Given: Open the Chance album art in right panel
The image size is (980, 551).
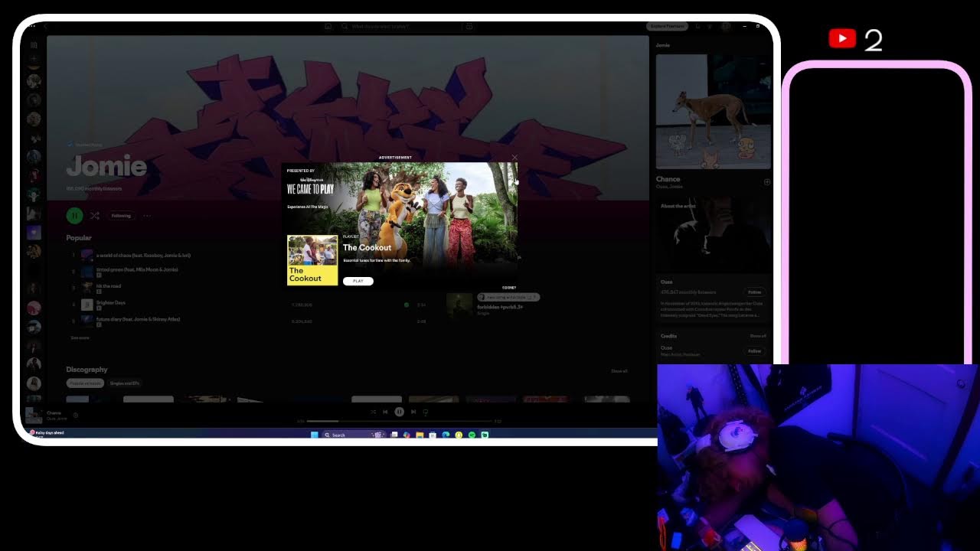Looking at the screenshot, I should [714, 112].
